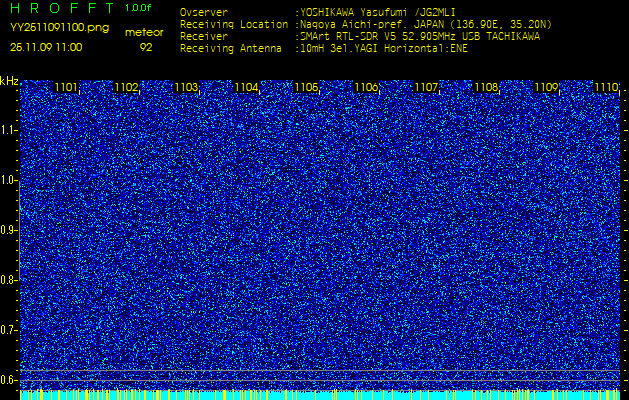
Task: Select the version text 1.0.0f
Action: 138,8
